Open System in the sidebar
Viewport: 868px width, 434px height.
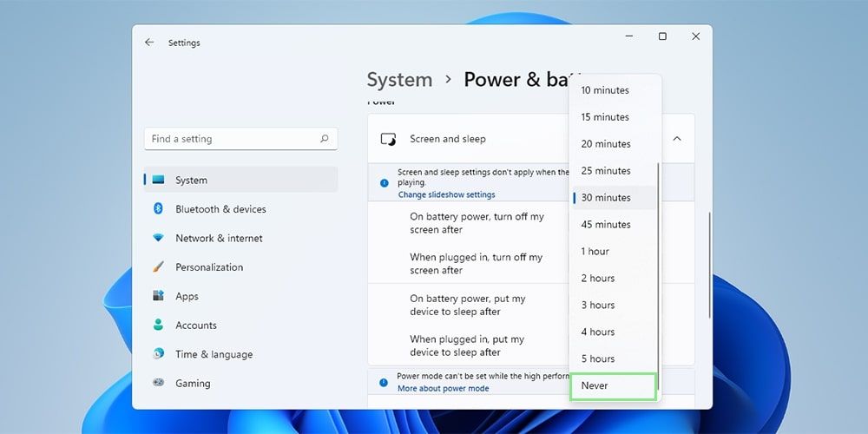[240, 180]
